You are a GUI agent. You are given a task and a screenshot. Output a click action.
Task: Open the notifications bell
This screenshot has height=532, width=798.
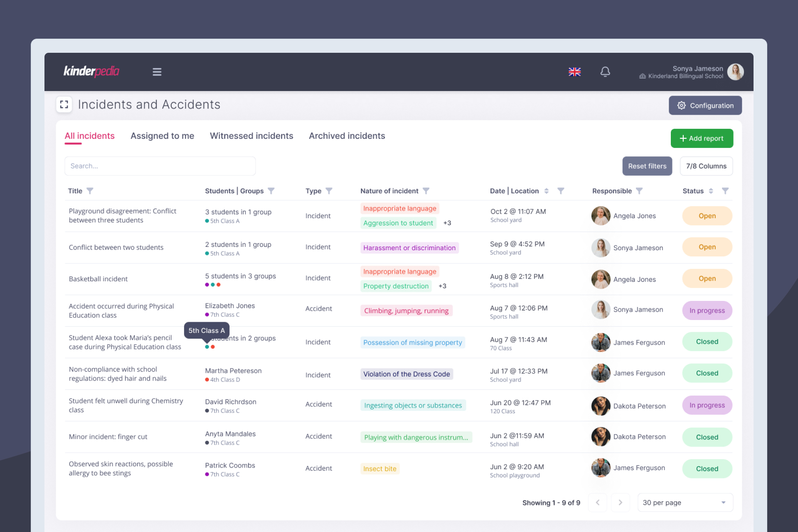pyautogui.click(x=605, y=72)
